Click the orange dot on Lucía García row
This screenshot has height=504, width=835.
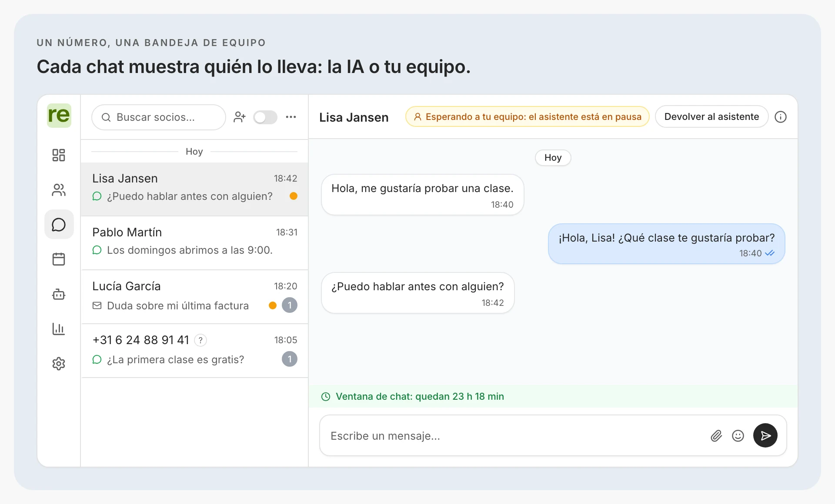tap(273, 305)
